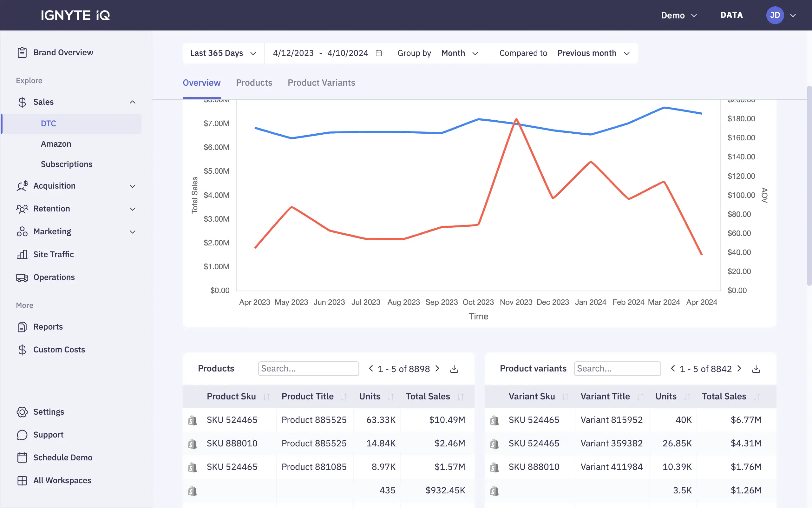This screenshot has width=812, height=508.
Task: Expand the Retention section chevron
Action: (x=133, y=209)
